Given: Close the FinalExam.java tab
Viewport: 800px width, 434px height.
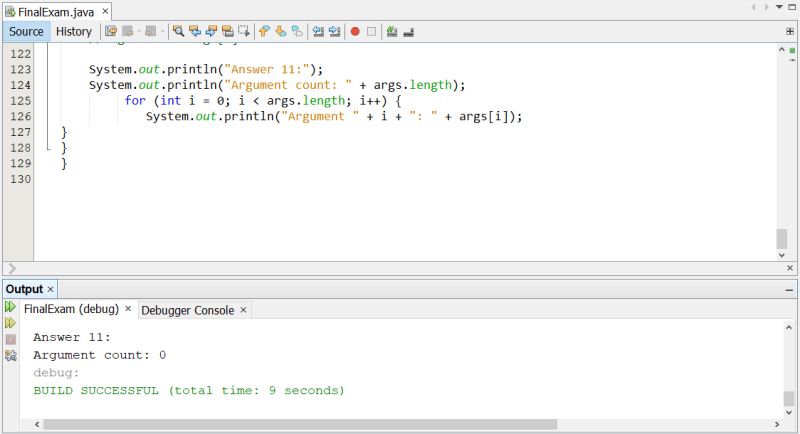Looking at the screenshot, I should click(105, 11).
